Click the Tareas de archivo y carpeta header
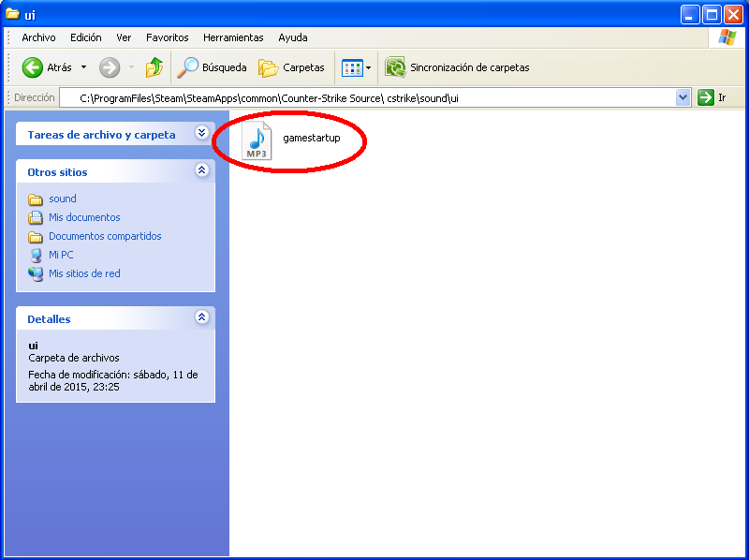Image resolution: width=749 pixels, height=560 pixels. click(x=101, y=135)
